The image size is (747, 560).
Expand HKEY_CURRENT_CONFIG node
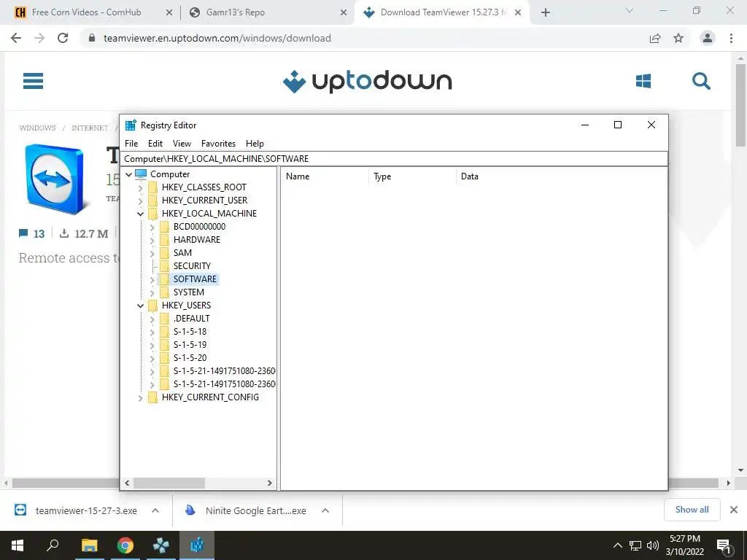[x=141, y=398]
